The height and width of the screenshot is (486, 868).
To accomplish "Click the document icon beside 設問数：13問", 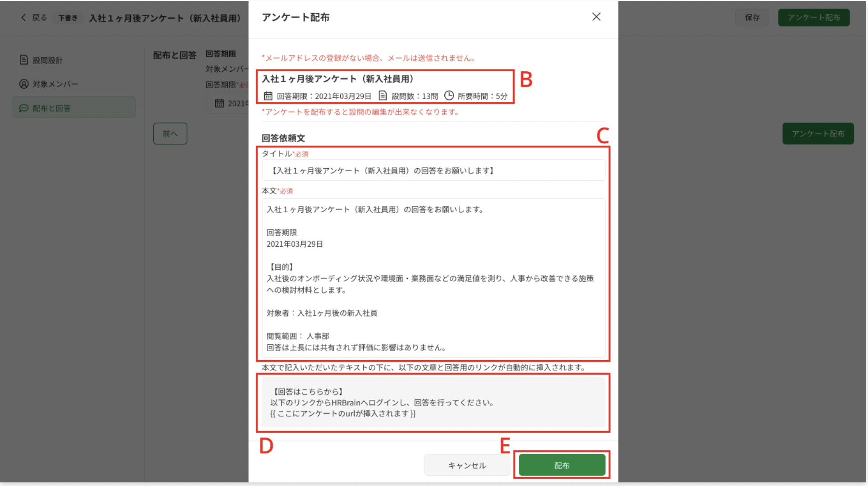I will [x=383, y=96].
